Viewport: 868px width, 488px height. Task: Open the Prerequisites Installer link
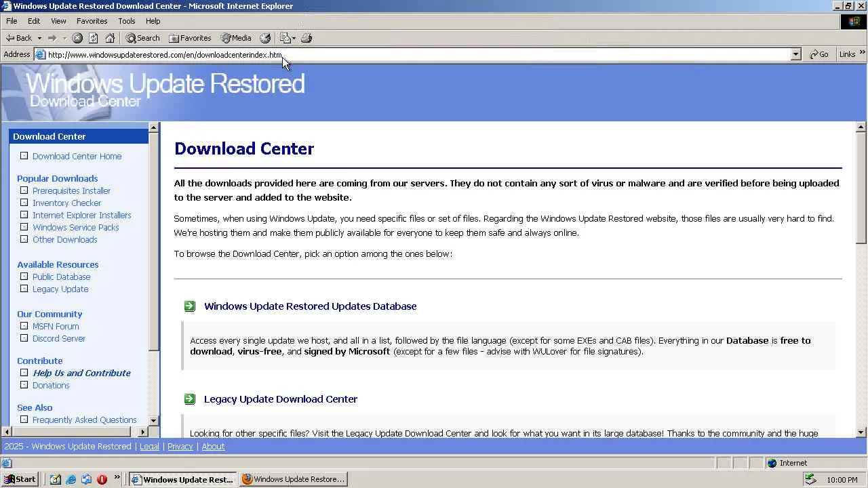pyautogui.click(x=71, y=191)
